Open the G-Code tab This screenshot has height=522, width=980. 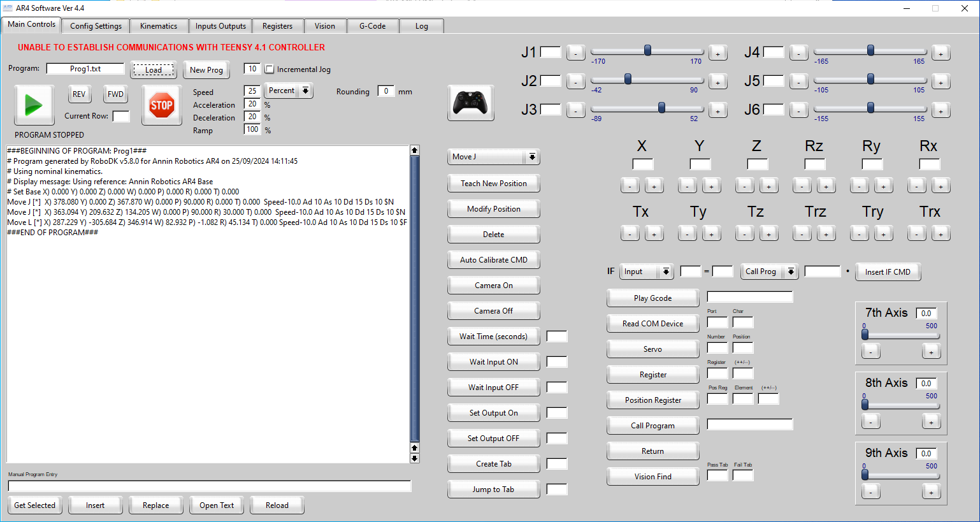pos(372,26)
